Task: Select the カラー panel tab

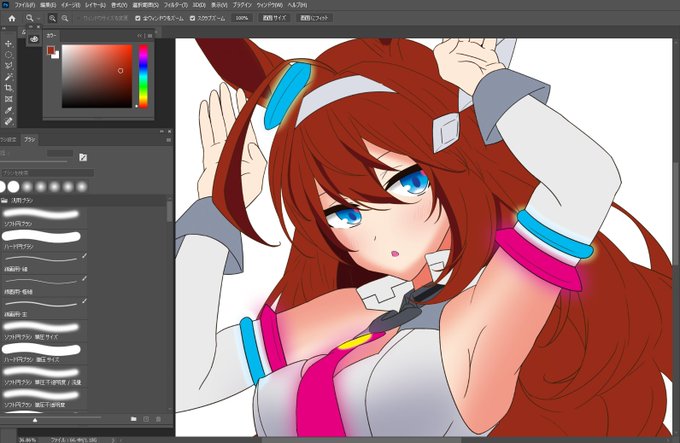Action: pyautogui.click(x=51, y=36)
